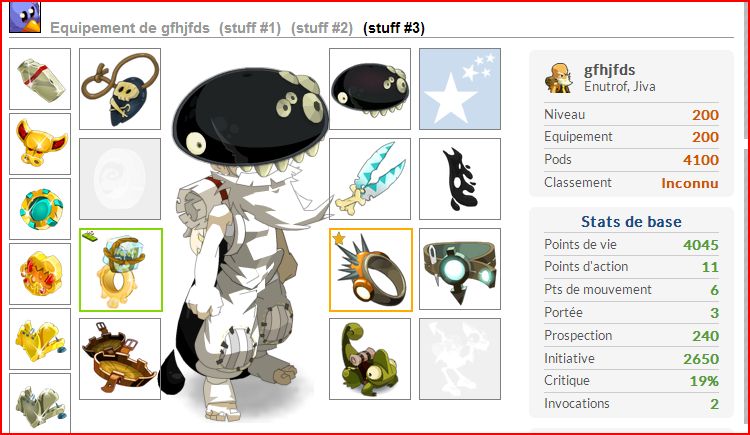Select the golden horned helmet dofus

pos(40,144)
